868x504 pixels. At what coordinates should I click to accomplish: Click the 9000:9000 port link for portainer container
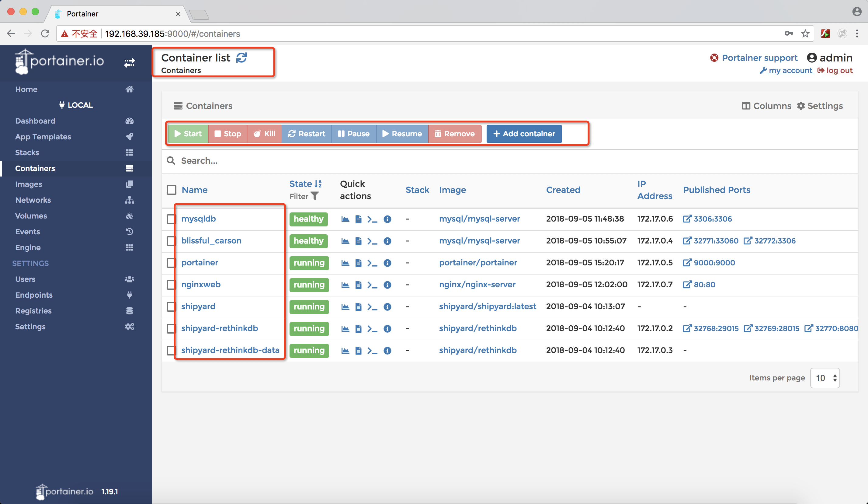pos(713,262)
